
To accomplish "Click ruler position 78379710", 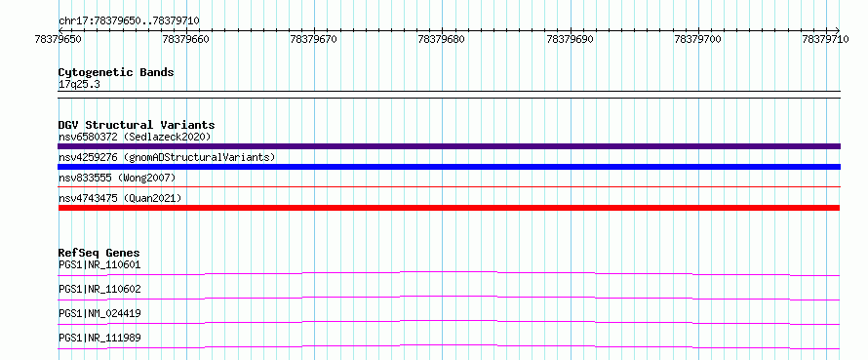I will tap(826, 39).
